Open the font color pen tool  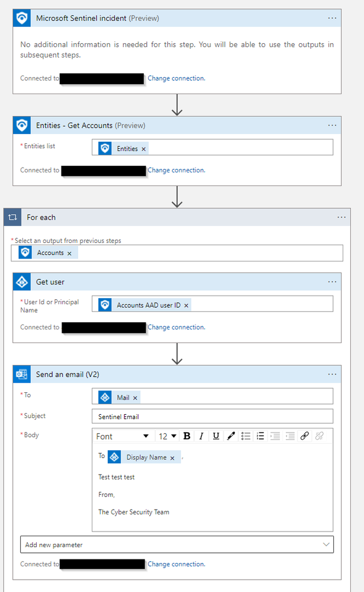pos(231,436)
